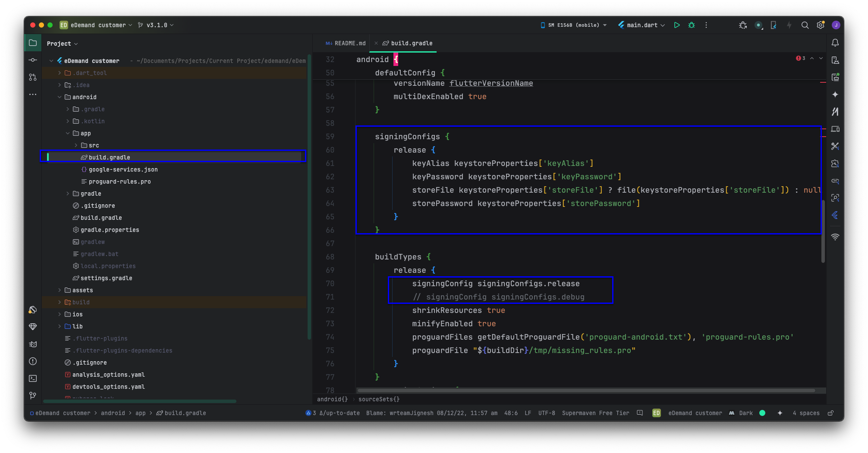
Task: Jump to previous highlighted error arrow
Action: (812, 58)
